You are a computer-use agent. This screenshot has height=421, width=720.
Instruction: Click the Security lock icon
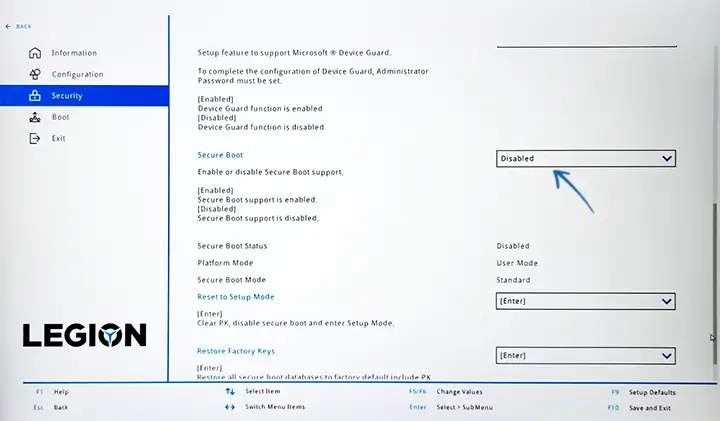[35, 96]
